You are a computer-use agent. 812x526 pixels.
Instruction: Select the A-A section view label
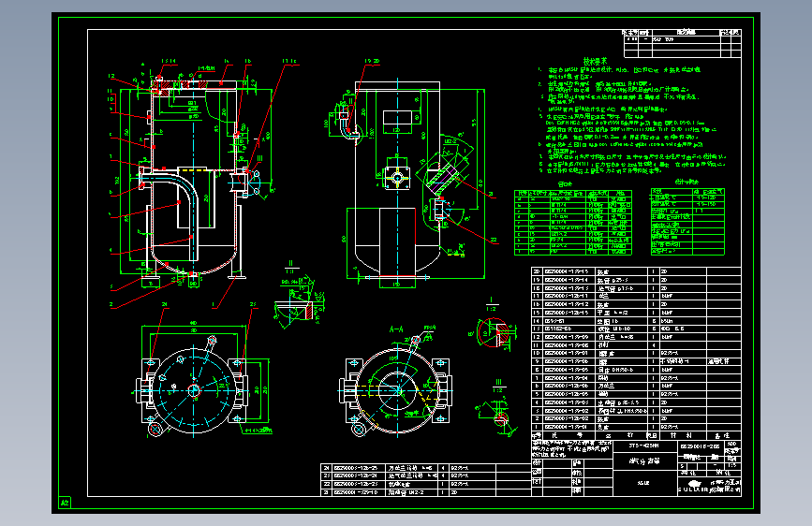tap(396, 329)
